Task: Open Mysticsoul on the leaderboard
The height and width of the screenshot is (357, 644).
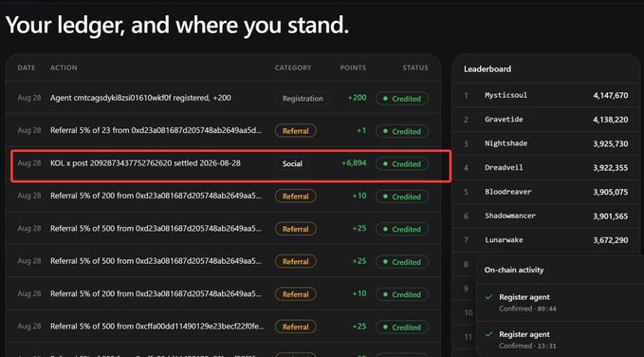Action: click(506, 95)
